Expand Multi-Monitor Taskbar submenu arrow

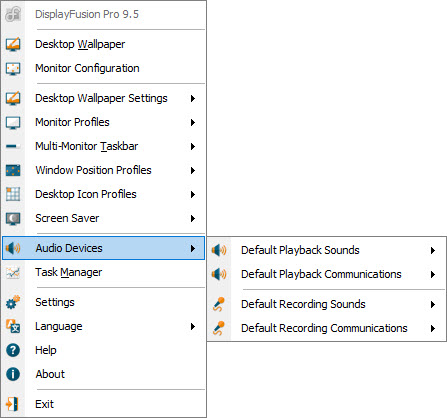[x=193, y=146]
